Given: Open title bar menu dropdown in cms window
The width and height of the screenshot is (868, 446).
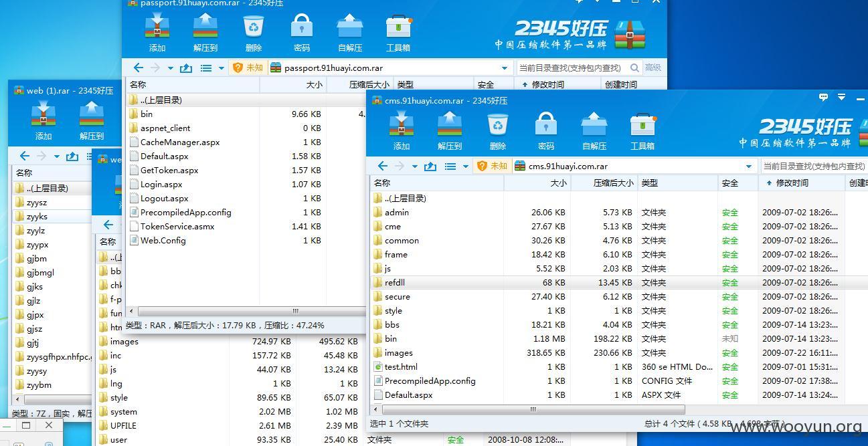Looking at the screenshot, I should [x=841, y=98].
